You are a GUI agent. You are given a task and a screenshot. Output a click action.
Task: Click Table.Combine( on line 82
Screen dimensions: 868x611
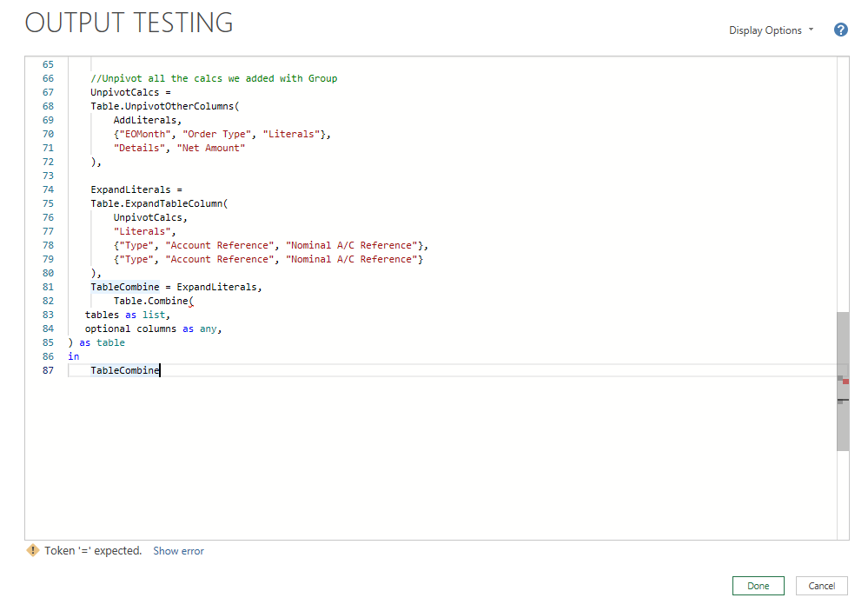click(x=153, y=300)
